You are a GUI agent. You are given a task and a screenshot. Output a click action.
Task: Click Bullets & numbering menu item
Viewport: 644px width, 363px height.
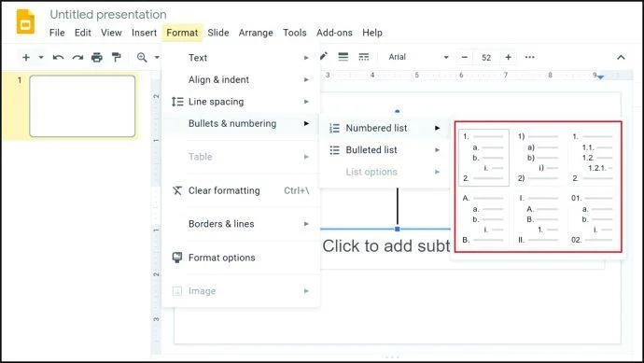[x=241, y=123]
